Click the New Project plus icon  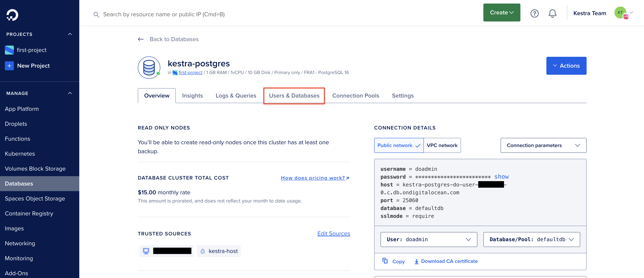pyautogui.click(x=9, y=66)
